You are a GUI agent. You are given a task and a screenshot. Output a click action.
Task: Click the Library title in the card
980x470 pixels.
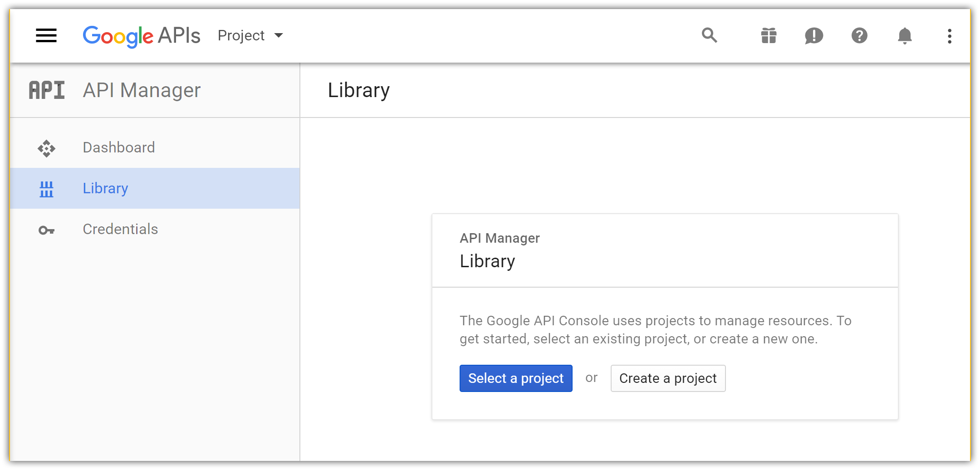point(487,261)
